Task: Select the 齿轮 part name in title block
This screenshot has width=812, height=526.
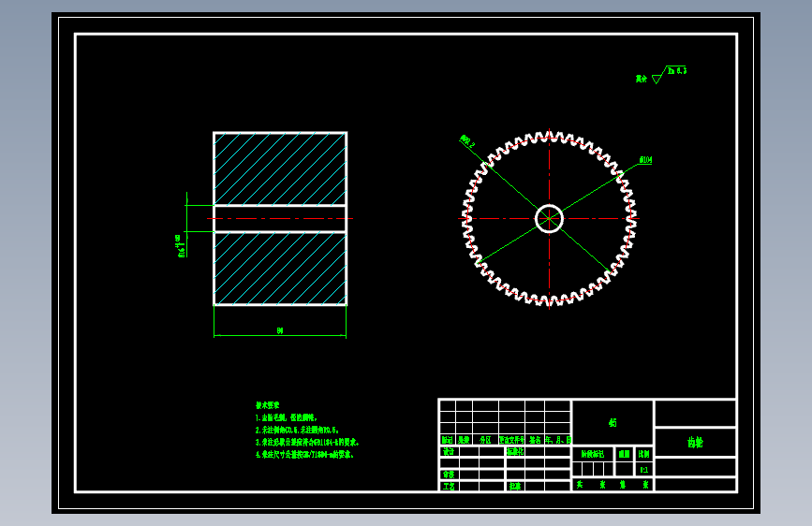Action: (x=695, y=442)
